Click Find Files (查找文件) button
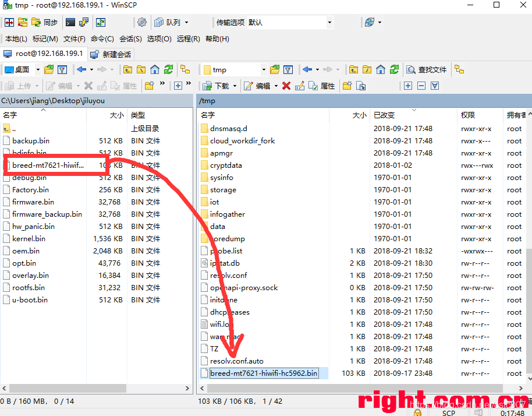532x416 pixels. (427, 69)
